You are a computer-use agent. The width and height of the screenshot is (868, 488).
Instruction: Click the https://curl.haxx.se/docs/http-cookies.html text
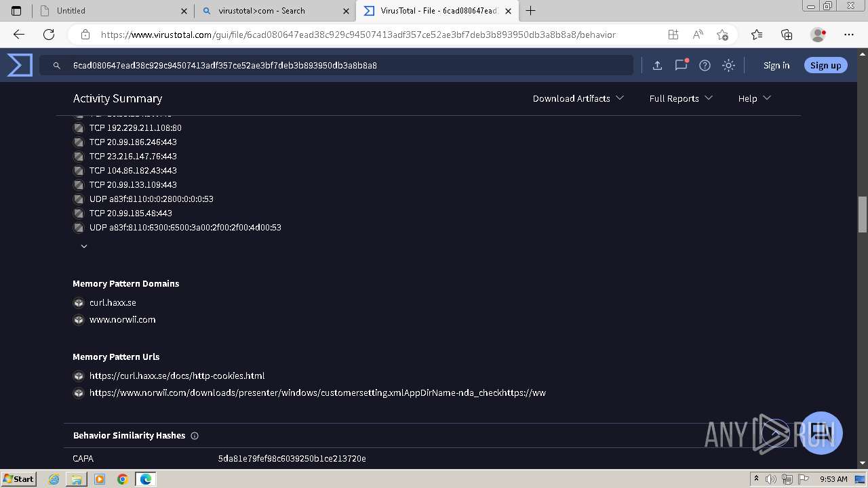pyautogui.click(x=177, y=375)
